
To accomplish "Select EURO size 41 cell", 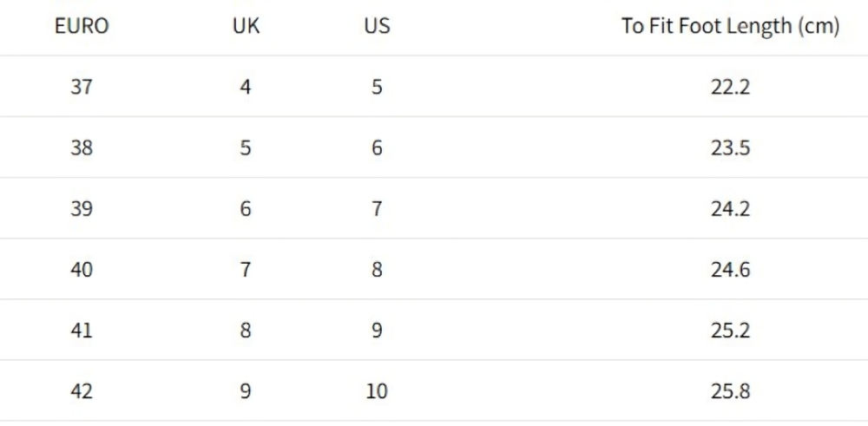I will click(82, 331).
